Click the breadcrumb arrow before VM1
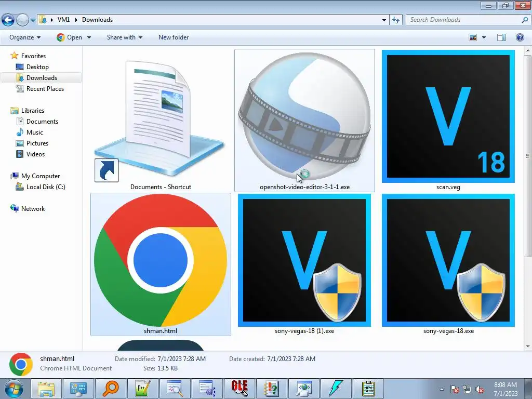Viewport: 532px width, 399px height. pyautogui.click(x=51, y=20)
